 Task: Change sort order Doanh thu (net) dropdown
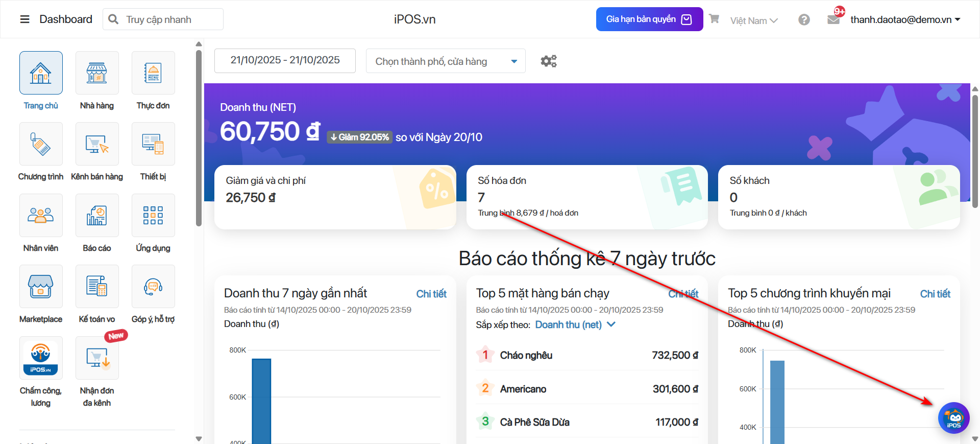(575, 325)
